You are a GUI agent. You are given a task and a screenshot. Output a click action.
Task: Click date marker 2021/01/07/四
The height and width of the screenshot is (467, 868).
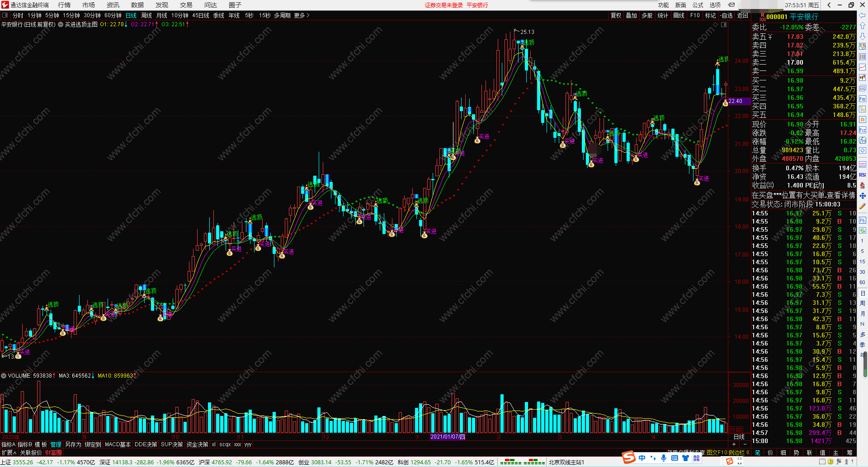(448, 437)
